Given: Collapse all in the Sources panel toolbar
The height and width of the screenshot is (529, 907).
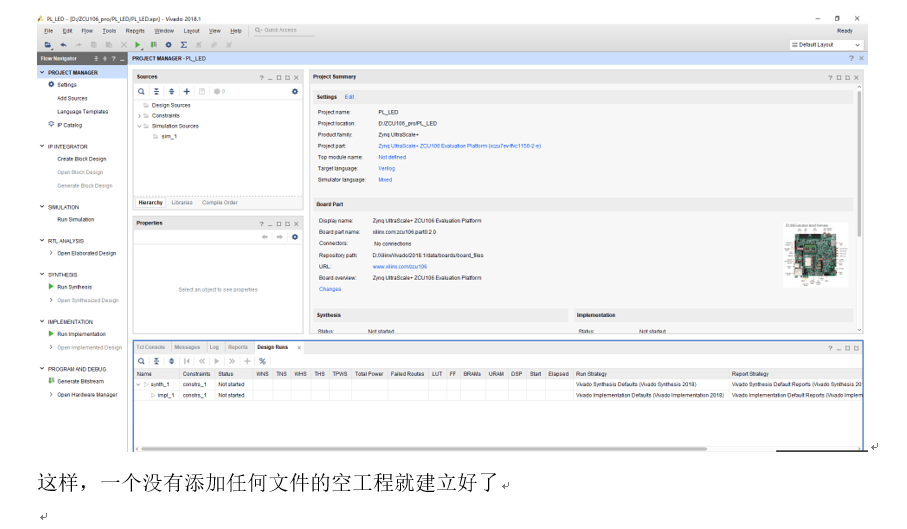Looking at the screenshot, I should point(156,91).
